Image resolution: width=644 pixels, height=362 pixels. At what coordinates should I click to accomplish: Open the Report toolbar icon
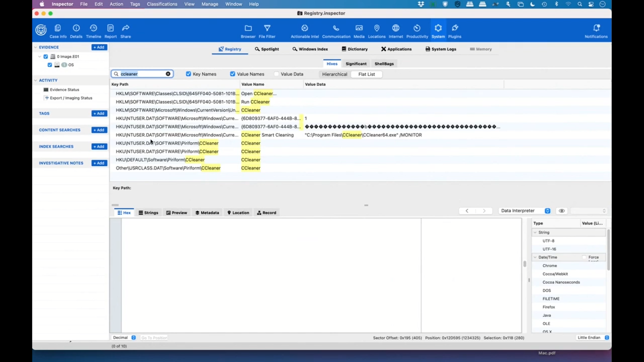pyautogui.click(x=110, y=31)
